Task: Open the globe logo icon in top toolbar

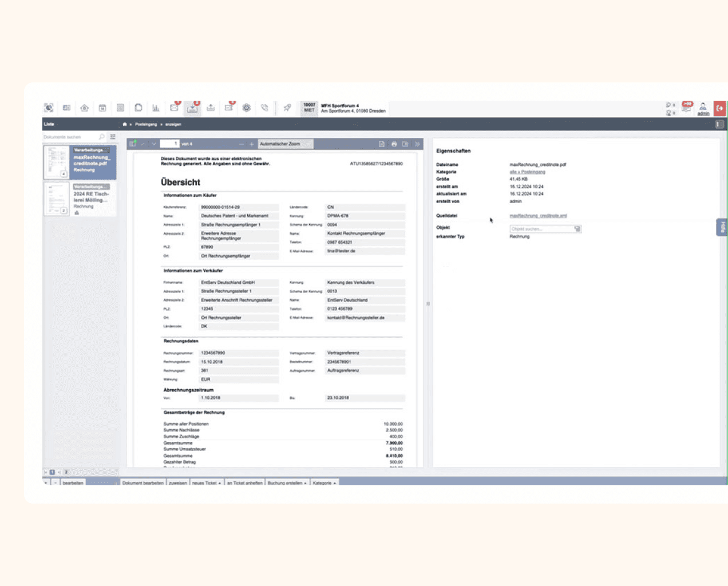Action: tap(49, 108)
